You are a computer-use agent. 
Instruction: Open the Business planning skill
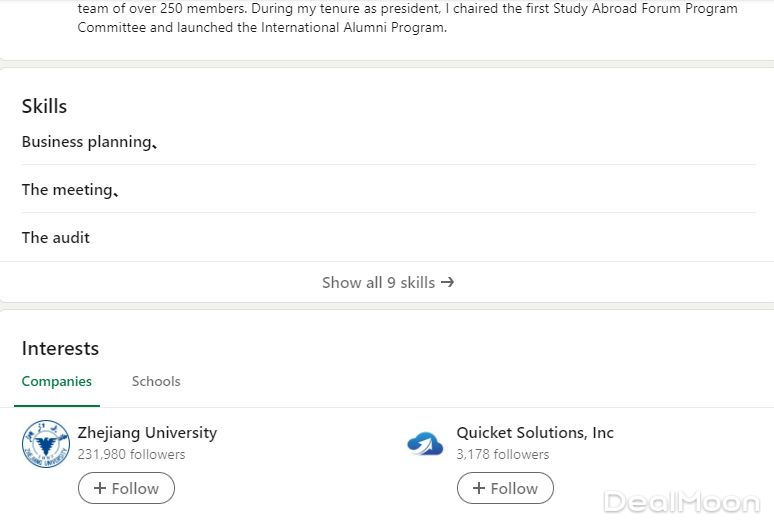(86, 142)
